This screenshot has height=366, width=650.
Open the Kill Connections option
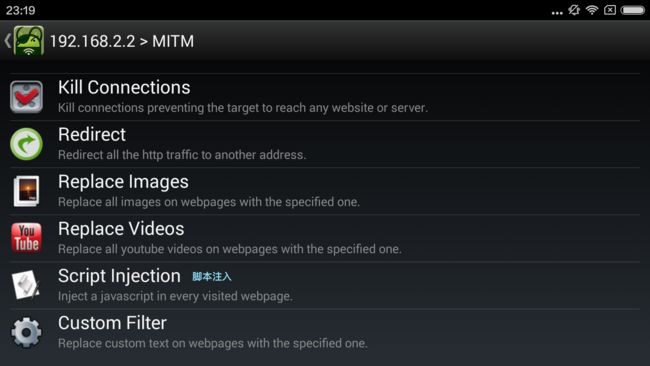click(325, 97)
